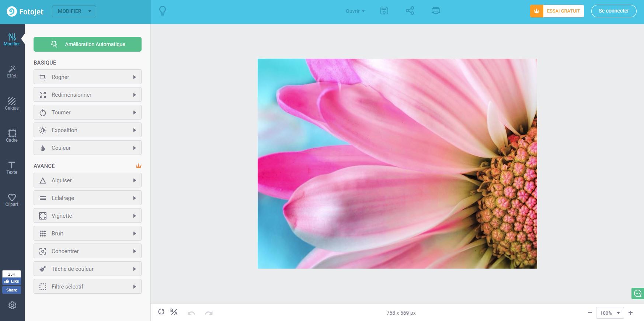
Task: Click the Eclairage lines icon
Action: tap(43, 198)
